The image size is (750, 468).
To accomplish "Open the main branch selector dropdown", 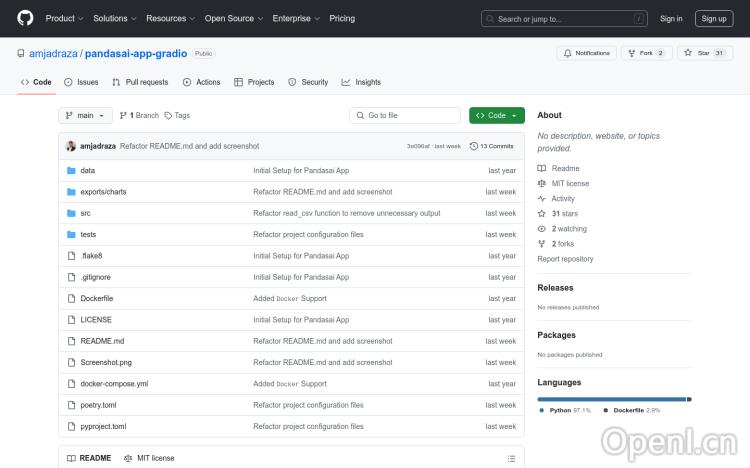I will (85, 115).
